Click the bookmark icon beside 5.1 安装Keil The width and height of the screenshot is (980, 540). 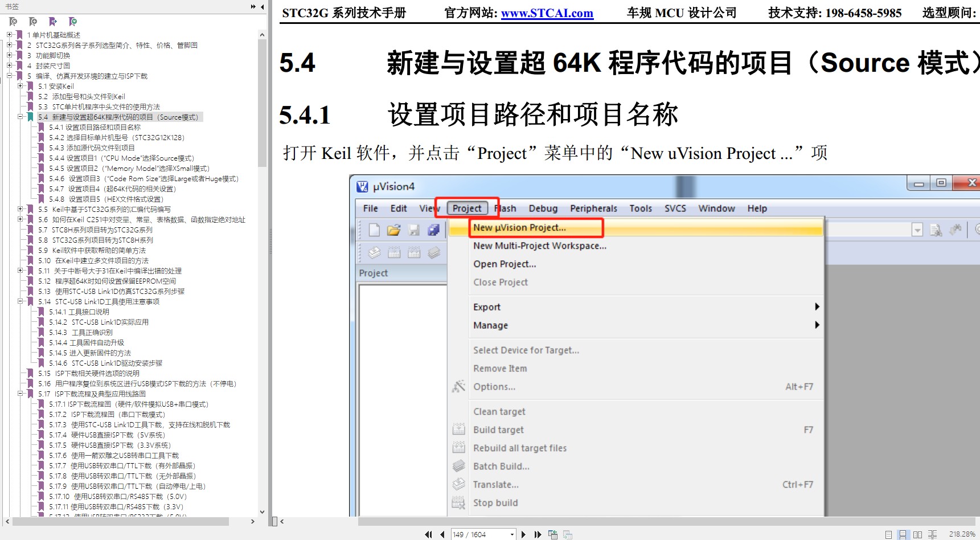[x=31, y=87]
